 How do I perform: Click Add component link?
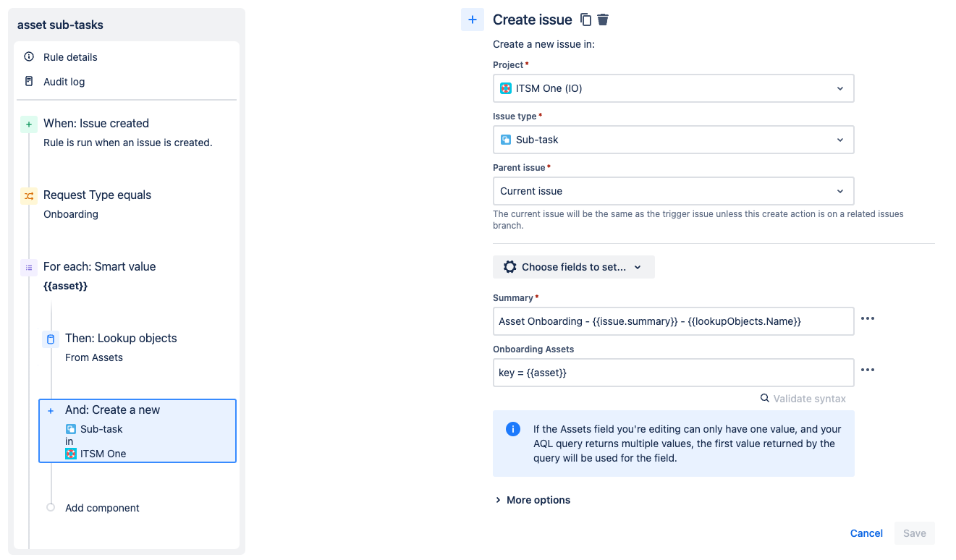point(102,508)
